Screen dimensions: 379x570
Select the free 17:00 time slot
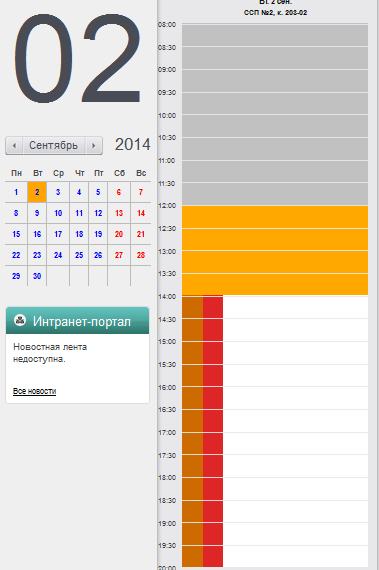coord(295,443)
